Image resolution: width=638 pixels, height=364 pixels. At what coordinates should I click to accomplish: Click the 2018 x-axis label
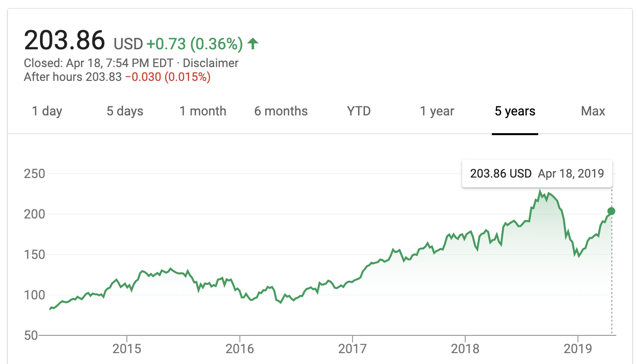coord(465,349)
